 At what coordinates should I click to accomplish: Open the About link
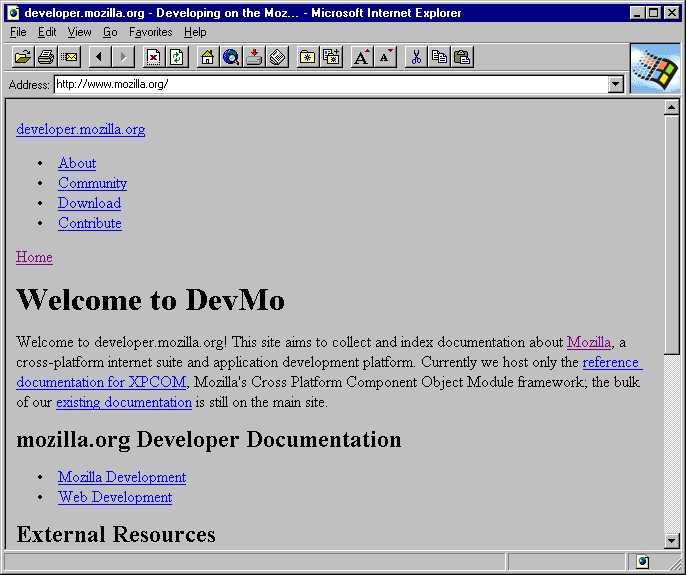(x=77, y=163)
